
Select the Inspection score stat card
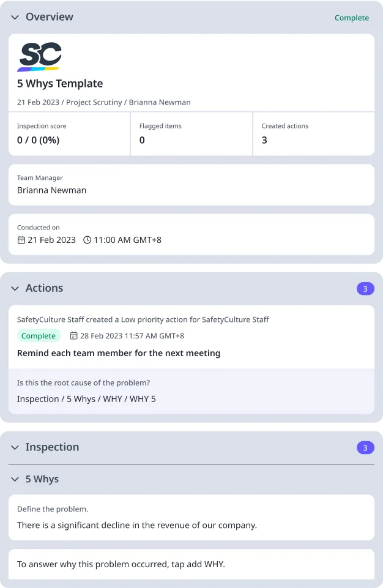[69, 133]
